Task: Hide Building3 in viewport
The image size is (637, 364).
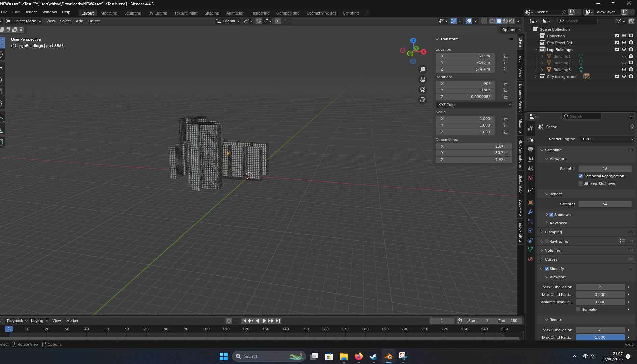Action: click(624, 69)
